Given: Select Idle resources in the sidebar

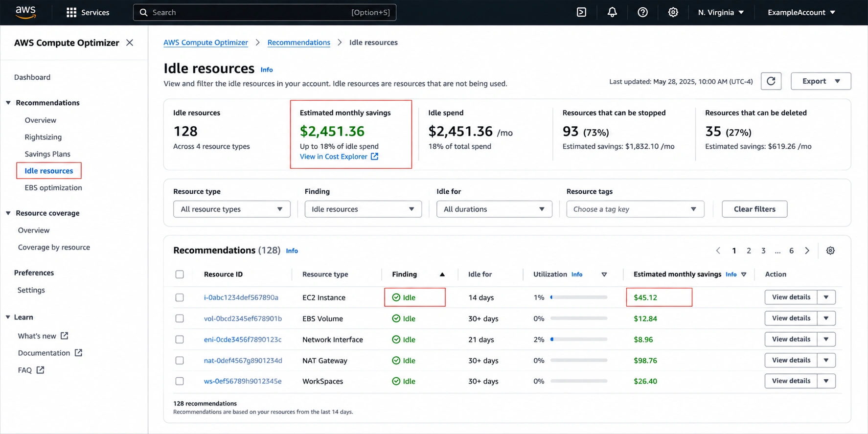Looking at the screenshot, I should (x=49, y=171).
